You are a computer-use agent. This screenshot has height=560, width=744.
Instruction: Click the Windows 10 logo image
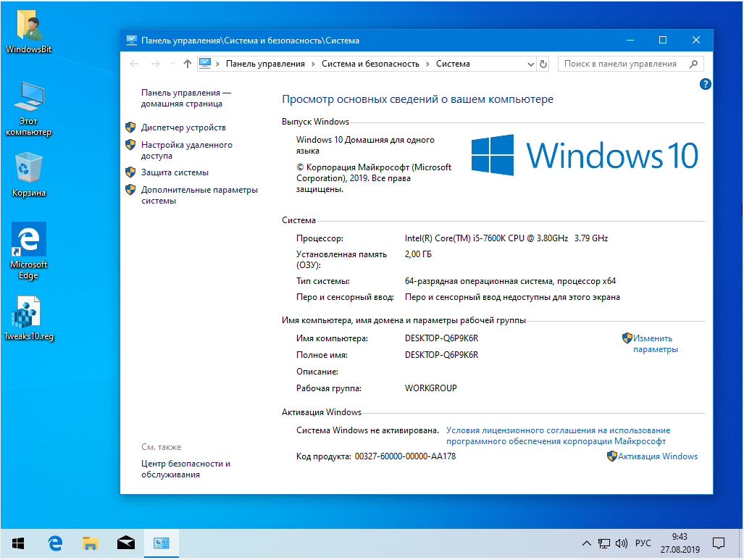point(585,155)
